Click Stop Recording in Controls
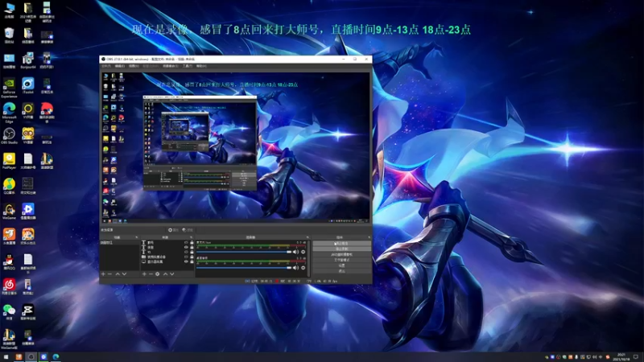 [x=341, y=249]
